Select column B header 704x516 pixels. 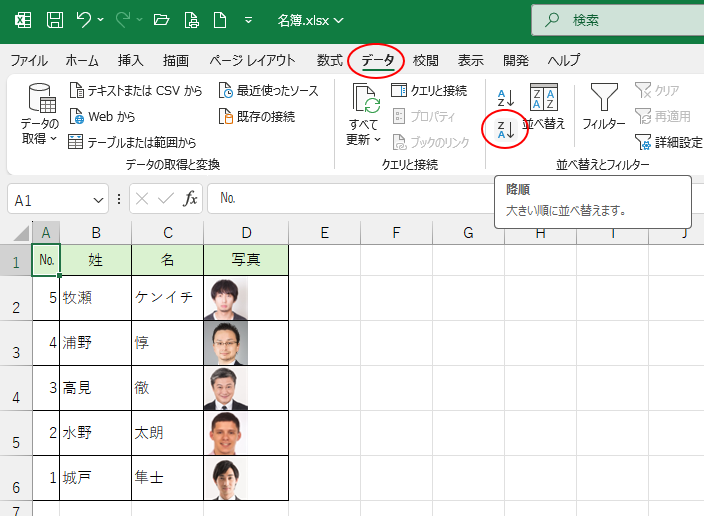pos(96,233)
